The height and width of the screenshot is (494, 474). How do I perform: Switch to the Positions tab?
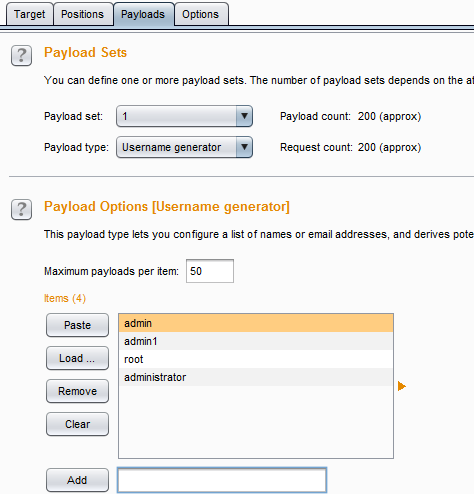coord(83,14)
